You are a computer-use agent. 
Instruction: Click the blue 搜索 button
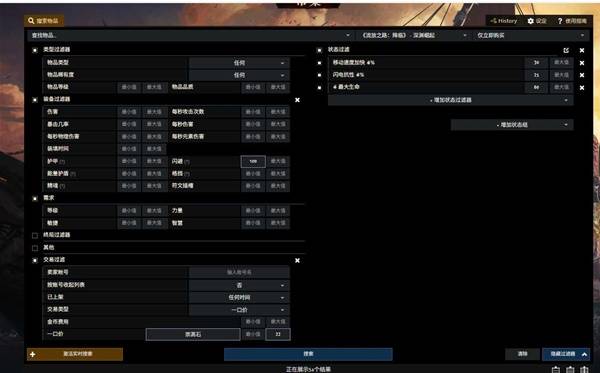coord(308,354)
